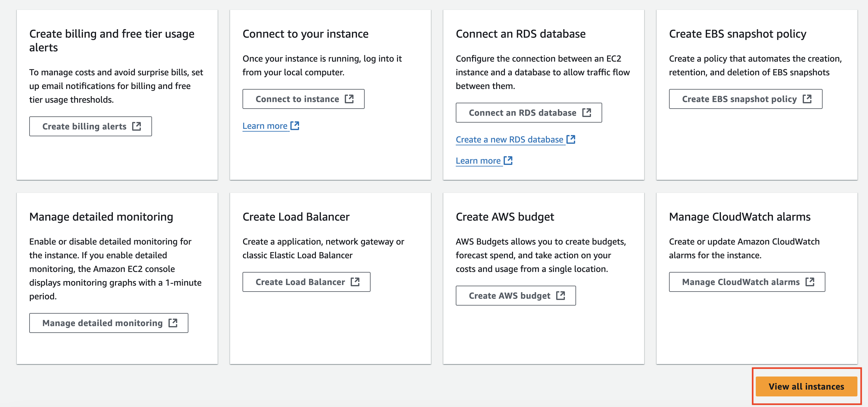Screen dimensions: 868x407
Task: Click external-link icon on Create billing alerts
Action: 136,126
